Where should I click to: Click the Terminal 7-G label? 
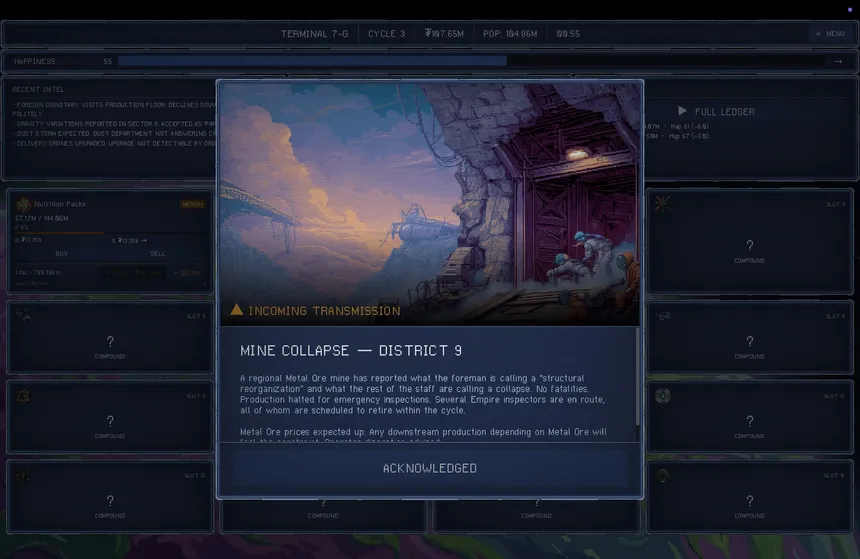click(x=314, y=33)
